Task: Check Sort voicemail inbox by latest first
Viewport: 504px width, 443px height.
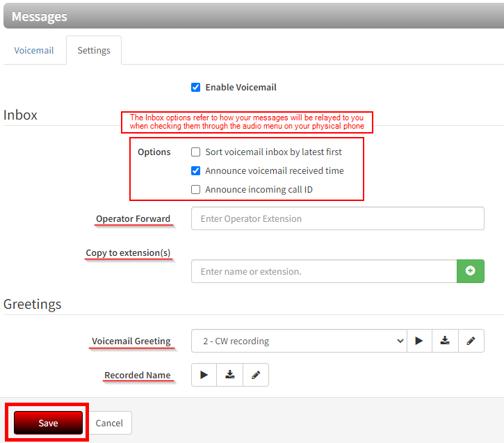Action: 196,152
